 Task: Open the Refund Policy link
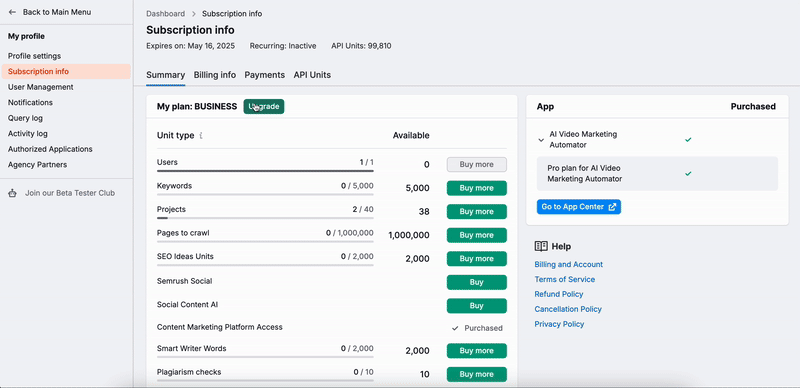click(559, 294)
